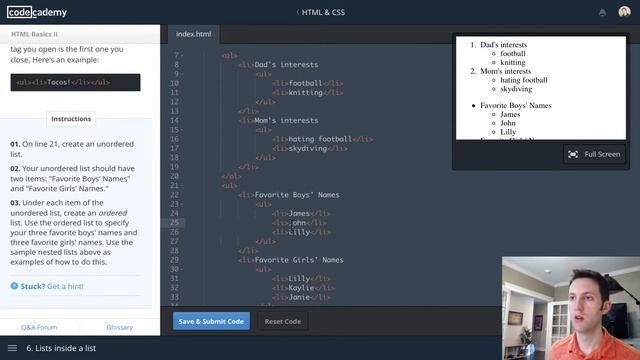Place cursor on skydiving code line 17
This screenshot has height=360, width=640.
[x=310, y=149]
